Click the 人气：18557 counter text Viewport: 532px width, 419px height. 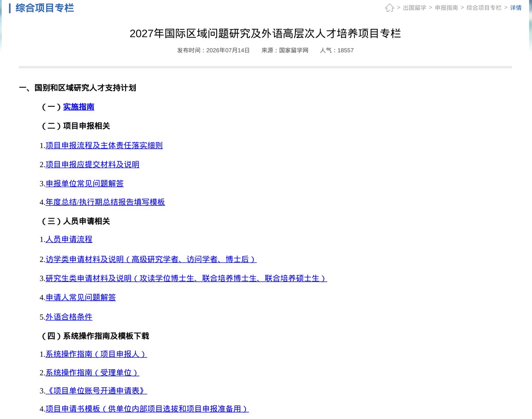click(337, 50)
